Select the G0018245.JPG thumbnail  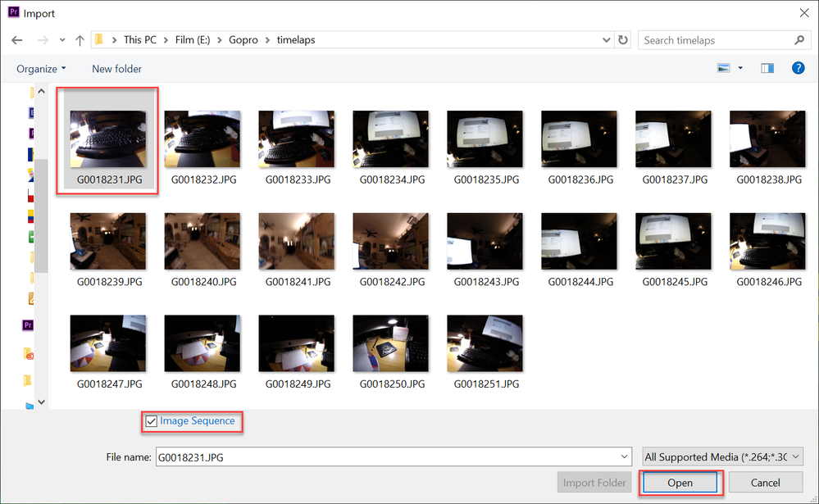click(673, 240)
